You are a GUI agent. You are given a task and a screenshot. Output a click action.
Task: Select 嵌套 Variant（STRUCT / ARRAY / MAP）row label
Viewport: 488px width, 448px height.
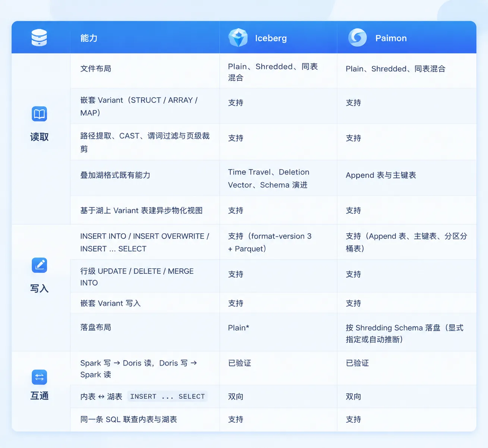click(x=139, y=106)
